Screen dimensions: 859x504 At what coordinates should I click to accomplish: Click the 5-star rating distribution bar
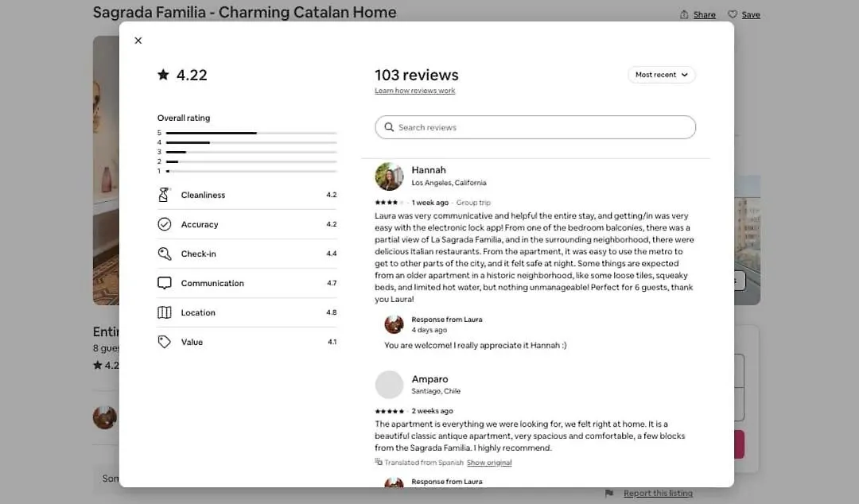pos(251,133)
